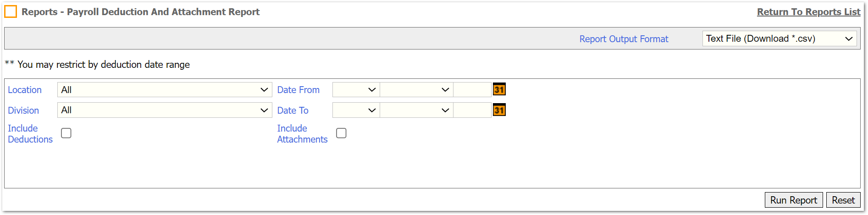Open the Date To first dropdown

[x=356, y=110]
